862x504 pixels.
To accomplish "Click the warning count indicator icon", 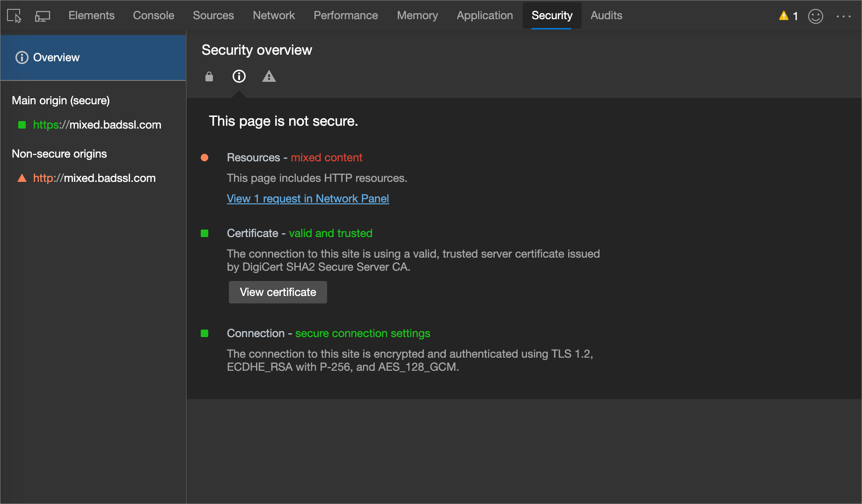I will tap(788, 16).
